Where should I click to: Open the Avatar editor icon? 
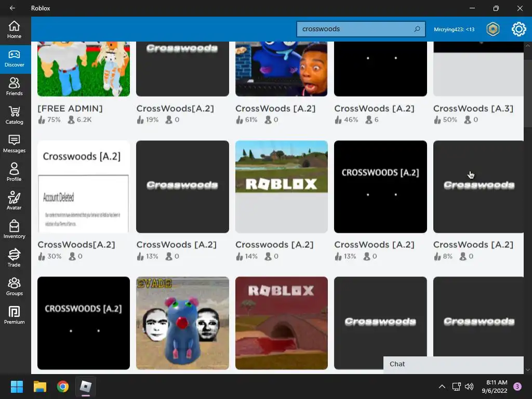(x=14, y=201)
